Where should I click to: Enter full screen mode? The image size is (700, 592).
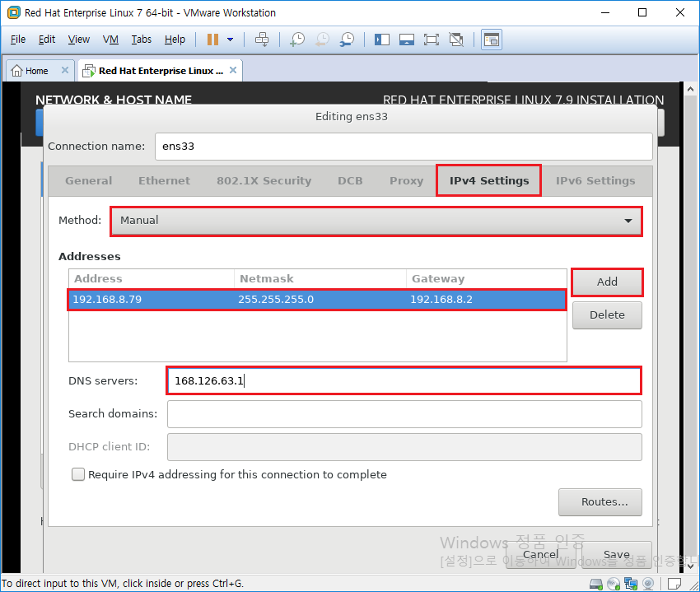432,40
